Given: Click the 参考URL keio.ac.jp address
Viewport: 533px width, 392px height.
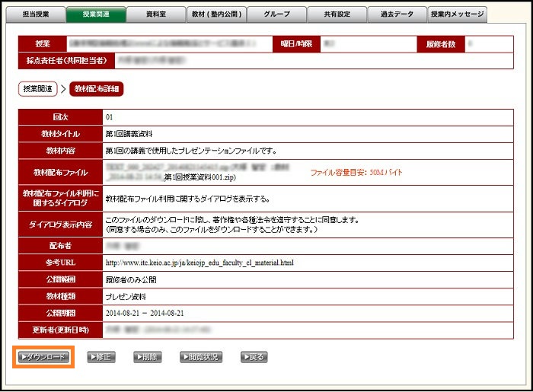Looking at the screenshot, I should tap(199, 263).
